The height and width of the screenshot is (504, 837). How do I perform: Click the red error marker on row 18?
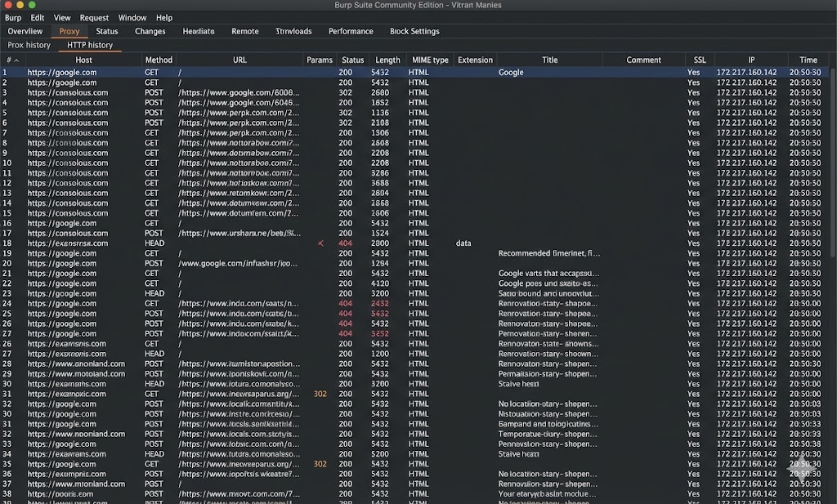[320, 243]
